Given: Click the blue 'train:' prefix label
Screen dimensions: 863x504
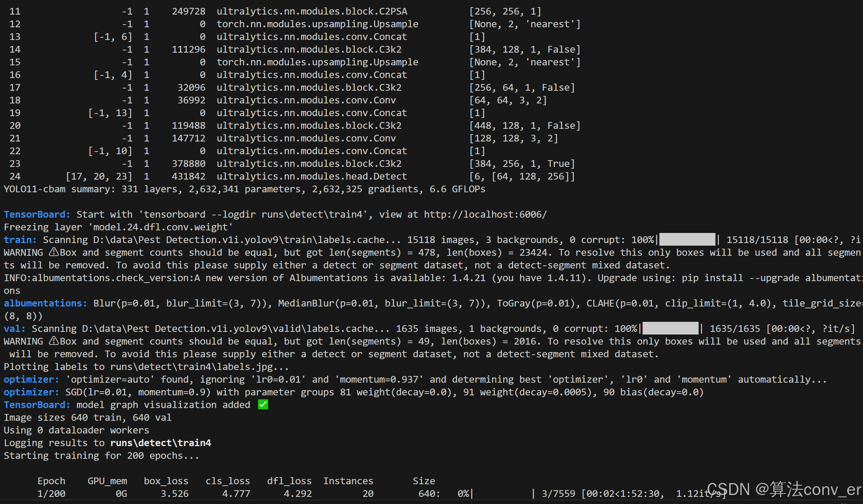Looking at the screenshot, I should [x=20, y=240].
